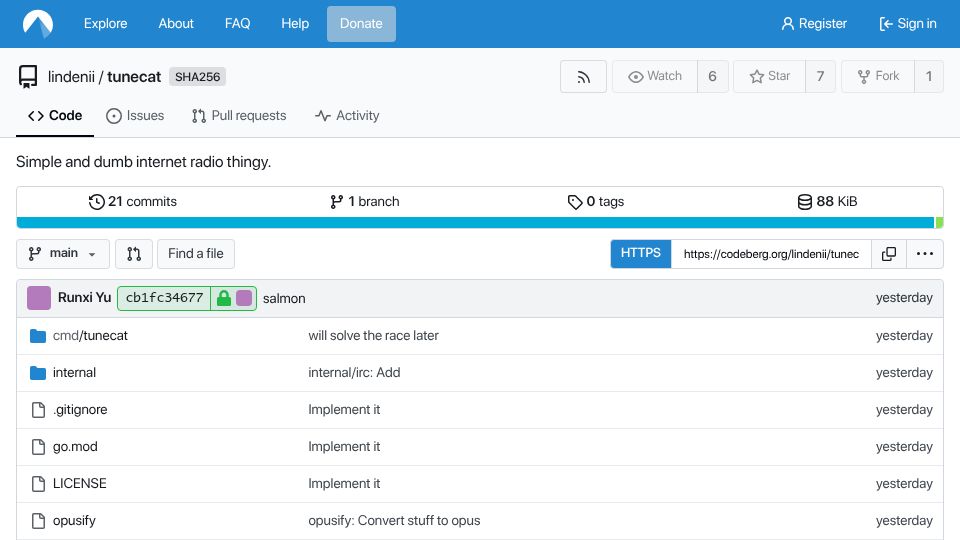Click Runxi Yu's purple avatar

(39, 298)
